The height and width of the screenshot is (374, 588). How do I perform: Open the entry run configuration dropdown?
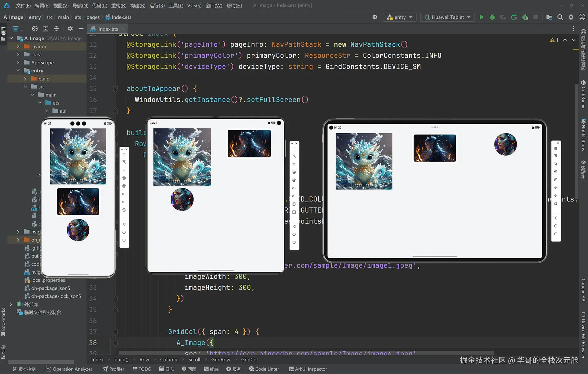click(x=400, y=17)
